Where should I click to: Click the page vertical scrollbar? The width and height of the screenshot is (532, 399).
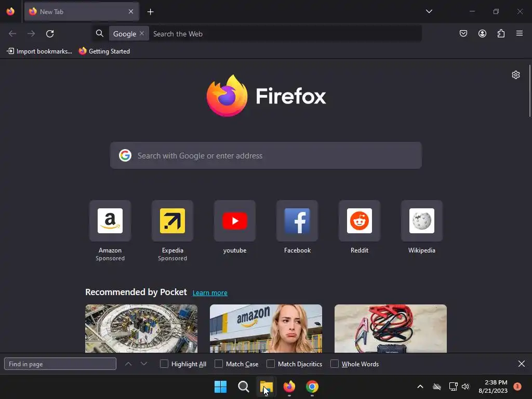[x=529, y=91]
